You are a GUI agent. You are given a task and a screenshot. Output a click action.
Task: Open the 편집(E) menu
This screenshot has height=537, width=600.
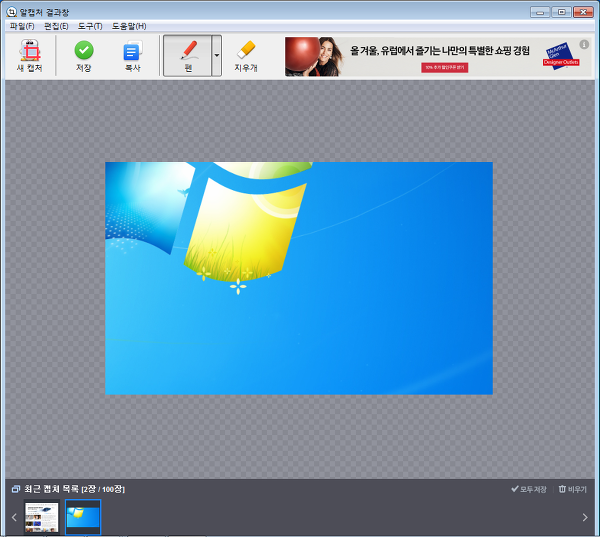(56, 26)
